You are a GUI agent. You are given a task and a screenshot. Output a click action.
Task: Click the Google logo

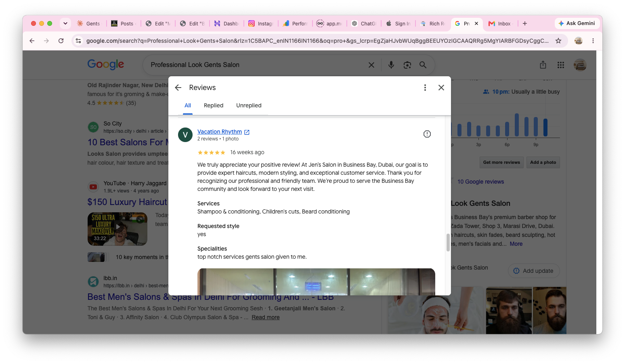[106, 65]
